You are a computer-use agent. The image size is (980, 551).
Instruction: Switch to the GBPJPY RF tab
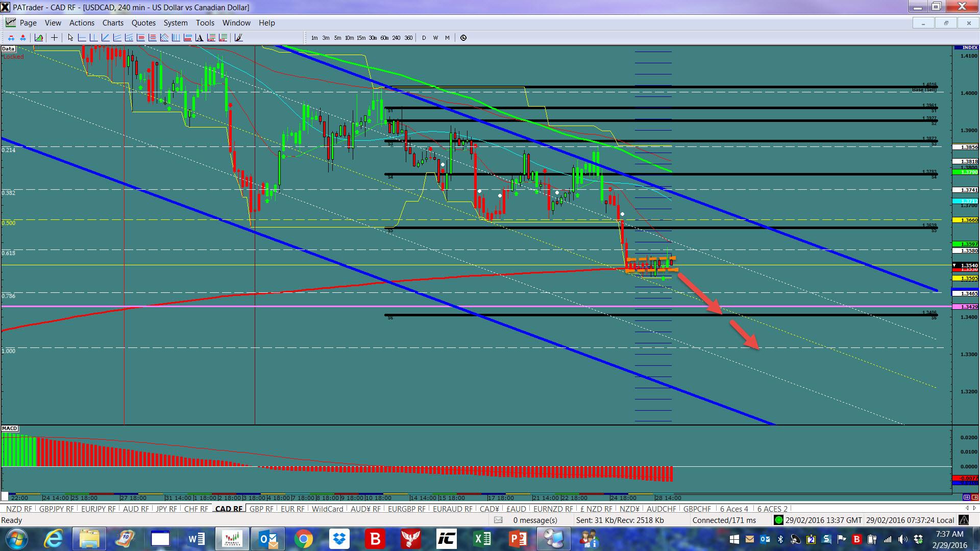[x=56, y=509]
